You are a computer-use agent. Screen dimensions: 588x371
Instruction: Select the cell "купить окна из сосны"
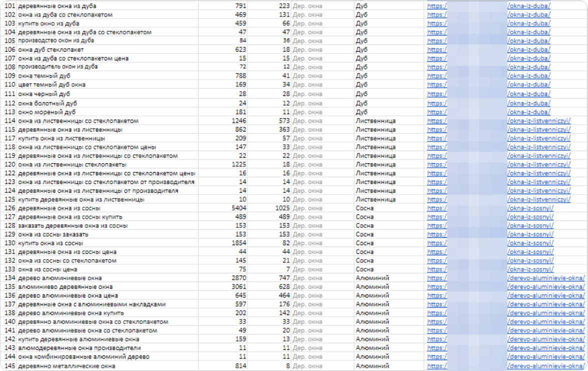[x=50, y=243]
